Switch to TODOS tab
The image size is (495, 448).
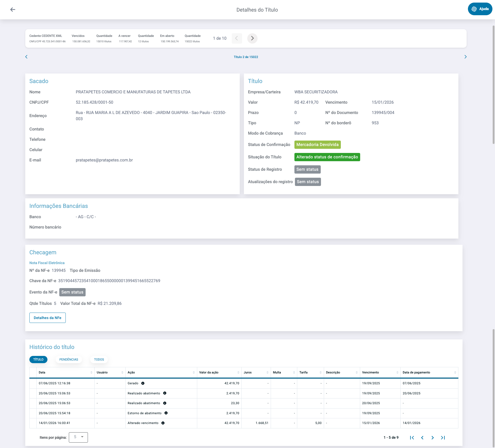click(99, 360)
